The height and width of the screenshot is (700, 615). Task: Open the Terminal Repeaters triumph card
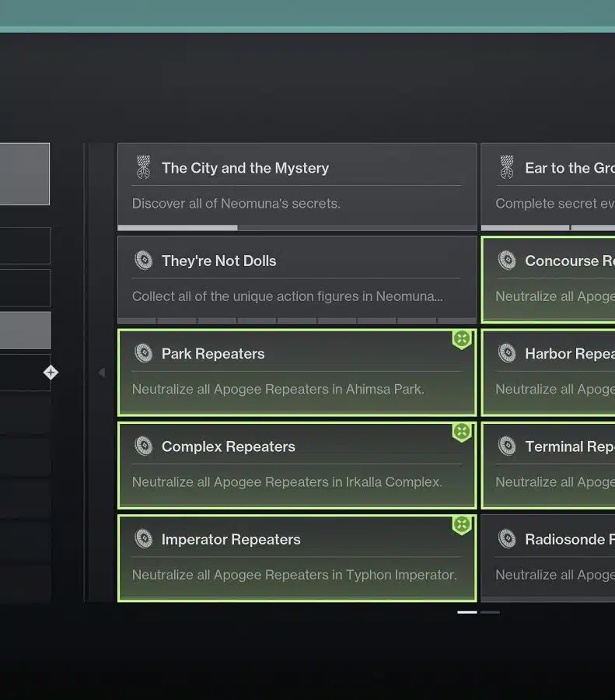[548, 465]
